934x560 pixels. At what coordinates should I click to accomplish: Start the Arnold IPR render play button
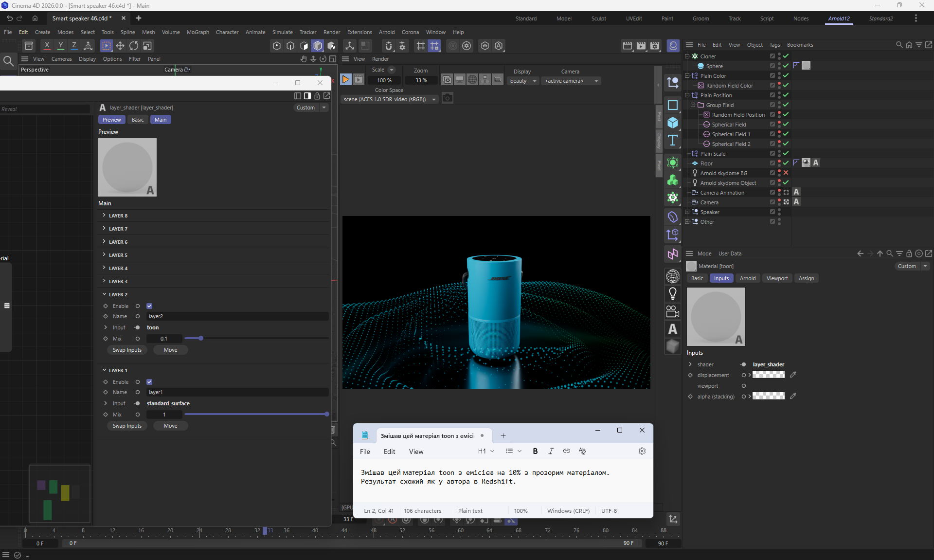click(345, 79)
